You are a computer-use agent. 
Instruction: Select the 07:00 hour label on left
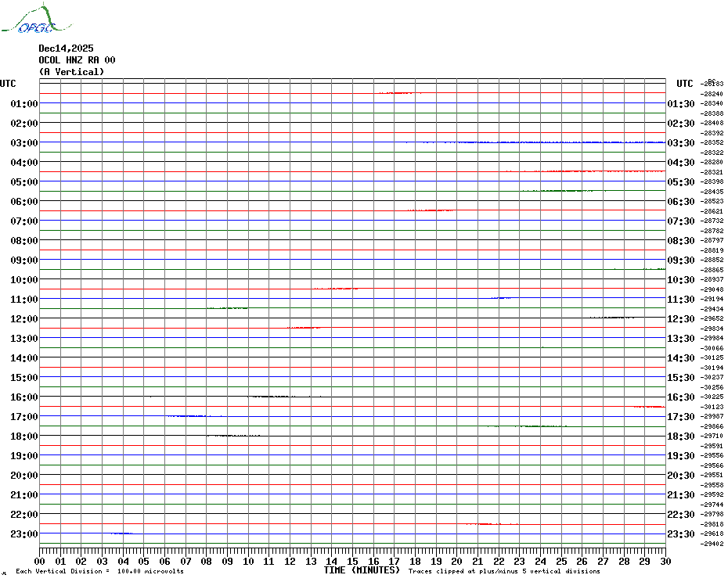(24, 221)
